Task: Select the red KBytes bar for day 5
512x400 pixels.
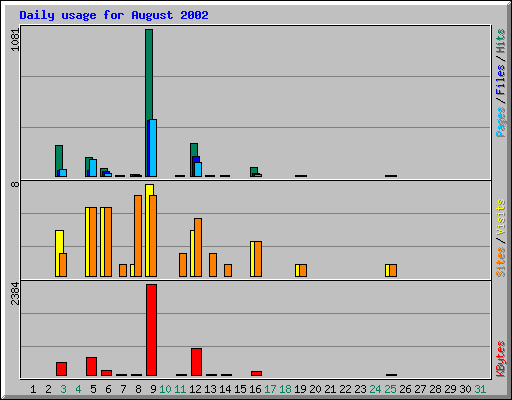Action: click(x=91, y=367)
